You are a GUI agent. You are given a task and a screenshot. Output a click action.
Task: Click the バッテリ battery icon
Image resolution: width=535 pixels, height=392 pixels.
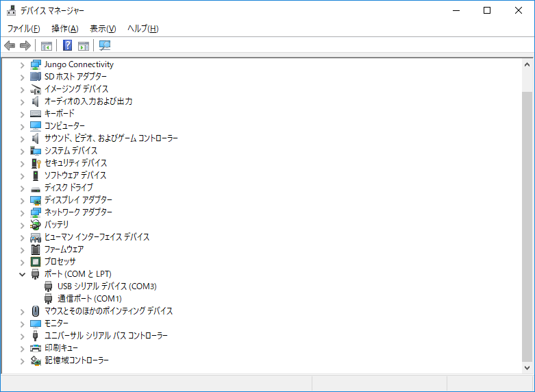pos(36,225)
